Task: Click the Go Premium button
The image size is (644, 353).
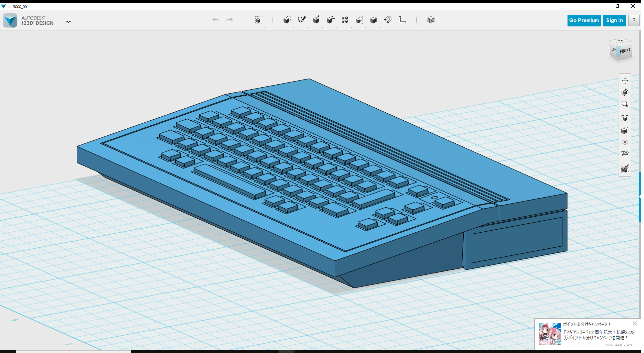Action: click(584, 20)
